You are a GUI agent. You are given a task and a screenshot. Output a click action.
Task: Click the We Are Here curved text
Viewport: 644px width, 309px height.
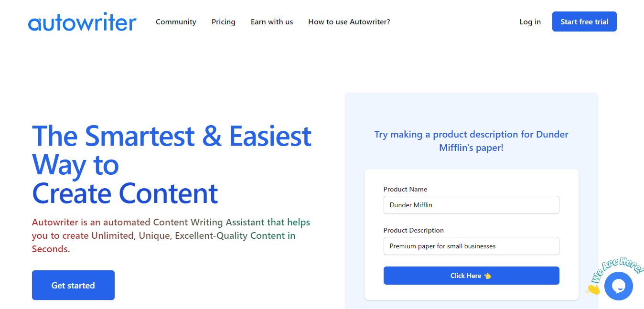(x=618, y=270)
